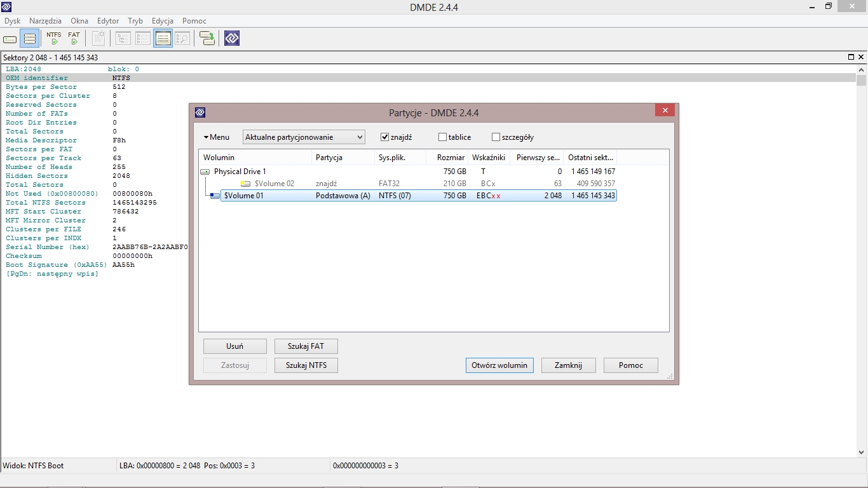Image resolution: width=868 pixels, height=488 pixels.
Task: Select the Physical Drive 1 row
Action: 408,172
